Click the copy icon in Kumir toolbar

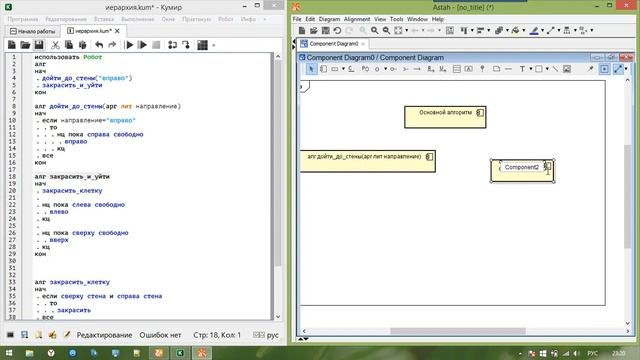tap(69, 45)
